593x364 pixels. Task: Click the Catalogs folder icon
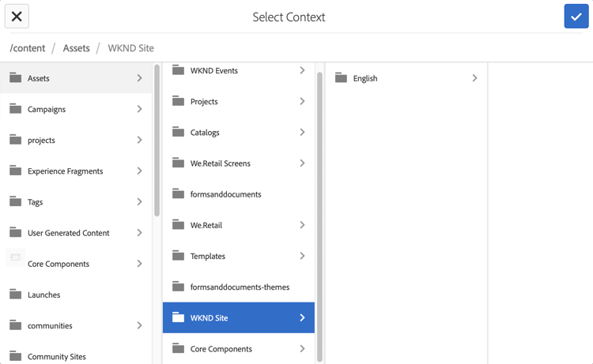pyautogui.click(x=179, y=133)
